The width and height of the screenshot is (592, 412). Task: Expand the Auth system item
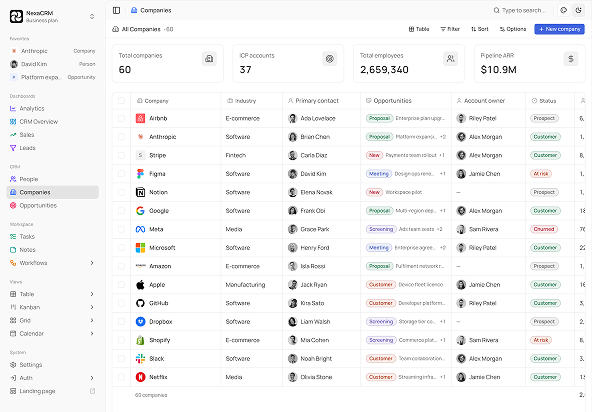click(x=92, y=378)
